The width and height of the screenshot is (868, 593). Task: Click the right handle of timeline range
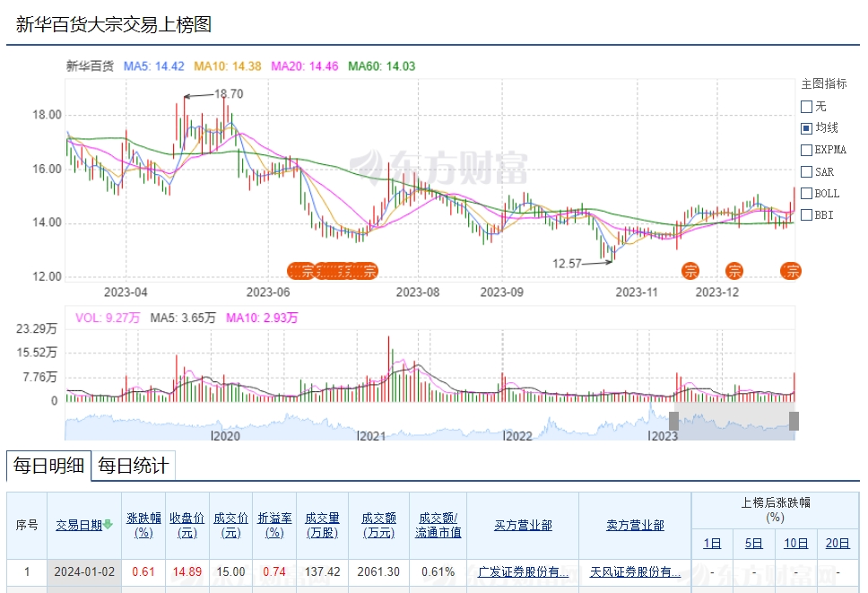794,422
